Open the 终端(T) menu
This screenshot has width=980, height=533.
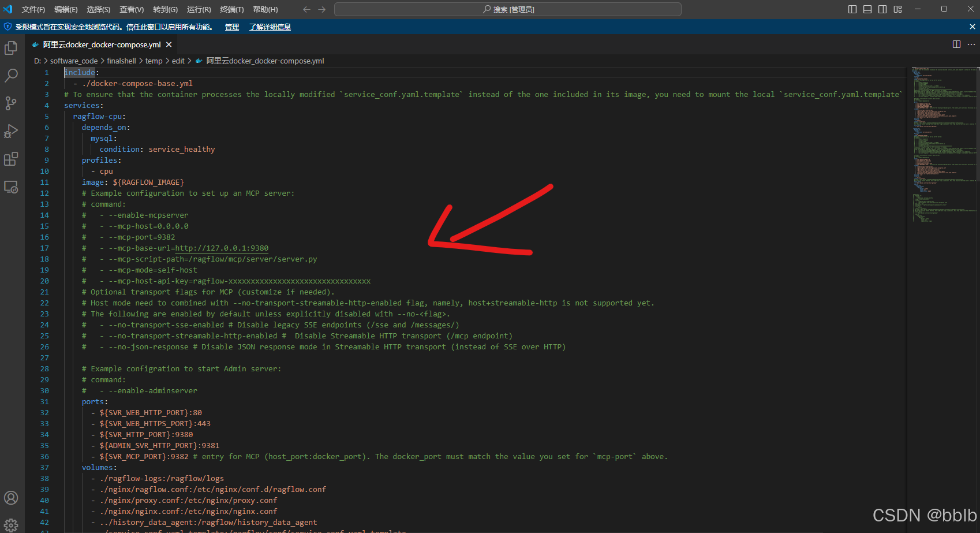[x=232, y=9]
